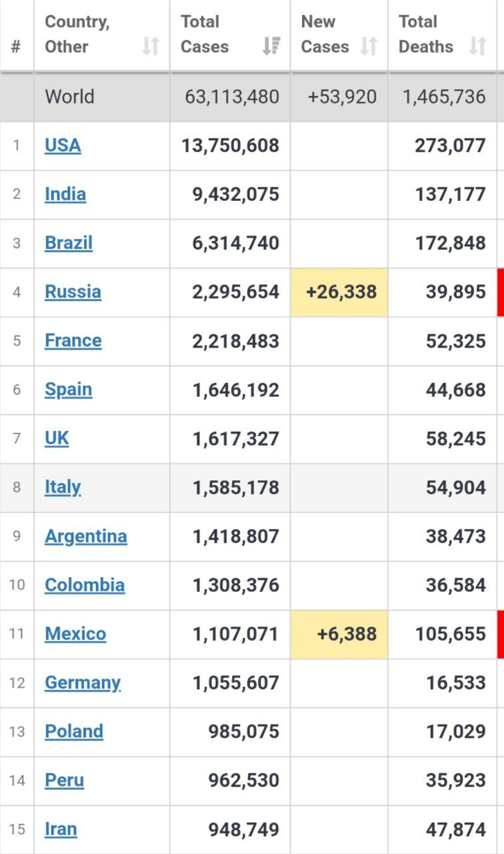This screenshot has height=854, width=504.
Task: Open the India country link
Action: click(65, 194)
